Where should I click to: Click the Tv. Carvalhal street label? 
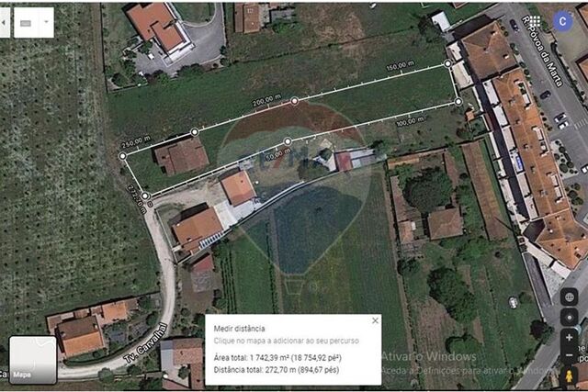pyautogui.click(x=145, y=343)
